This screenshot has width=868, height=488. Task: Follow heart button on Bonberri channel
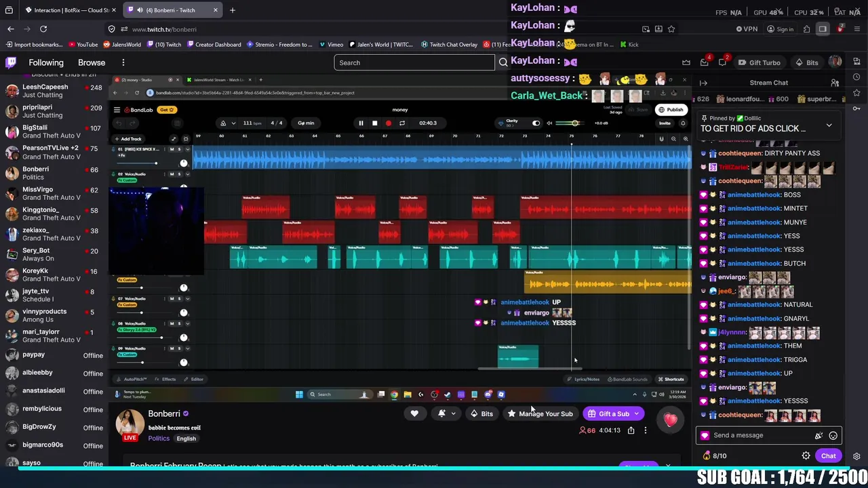click(414, 413)
